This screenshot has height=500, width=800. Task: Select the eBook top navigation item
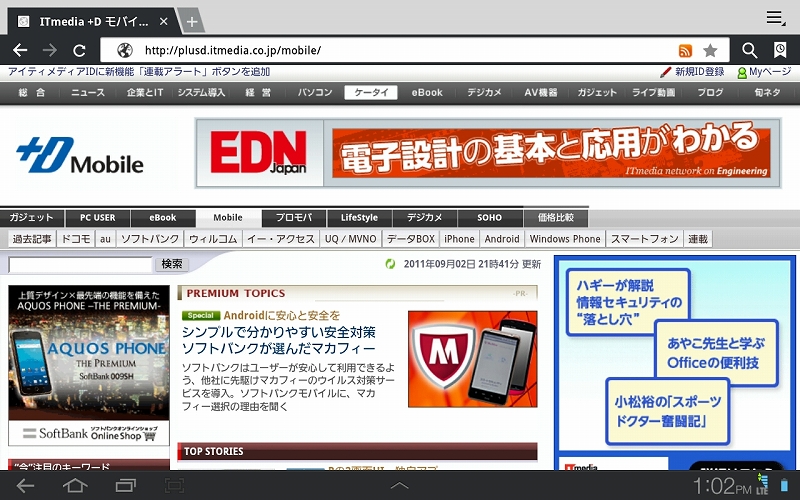[427, 92]
